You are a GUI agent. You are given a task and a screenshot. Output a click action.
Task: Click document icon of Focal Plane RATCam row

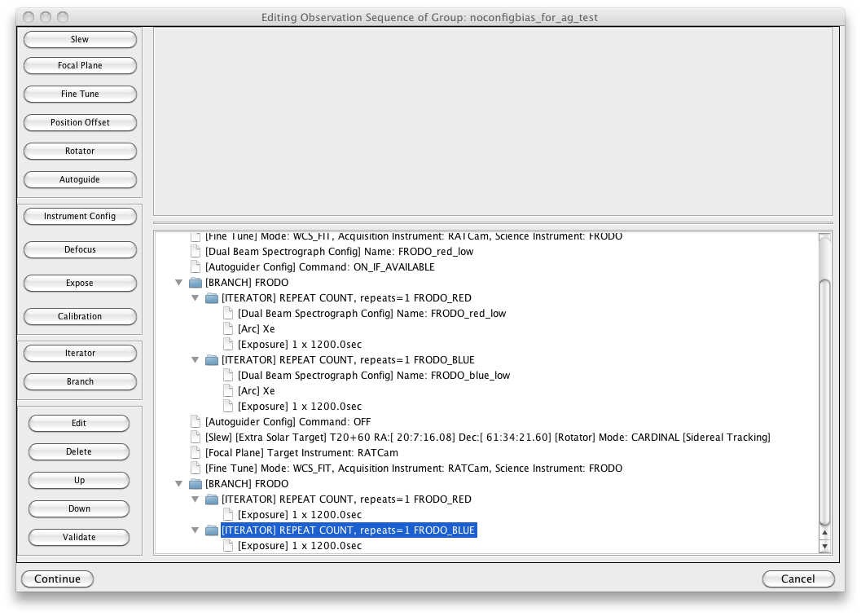pyautogui.click(x=195, y=453)
